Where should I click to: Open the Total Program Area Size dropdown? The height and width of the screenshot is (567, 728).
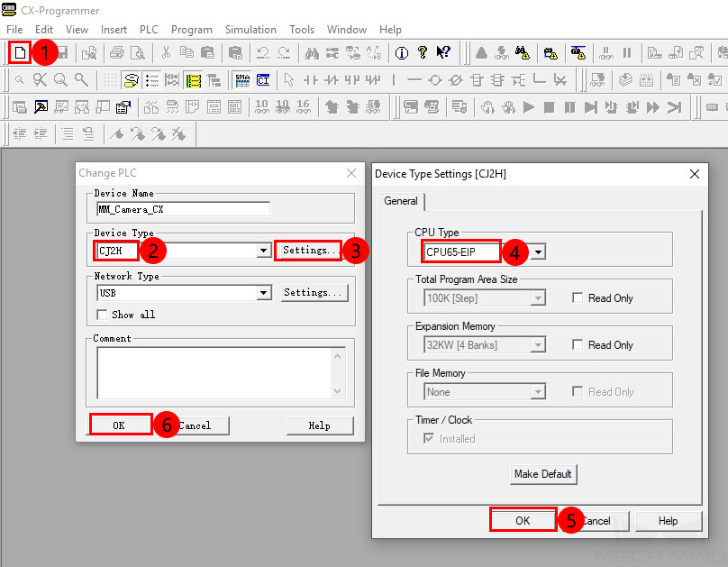point(538,298)
